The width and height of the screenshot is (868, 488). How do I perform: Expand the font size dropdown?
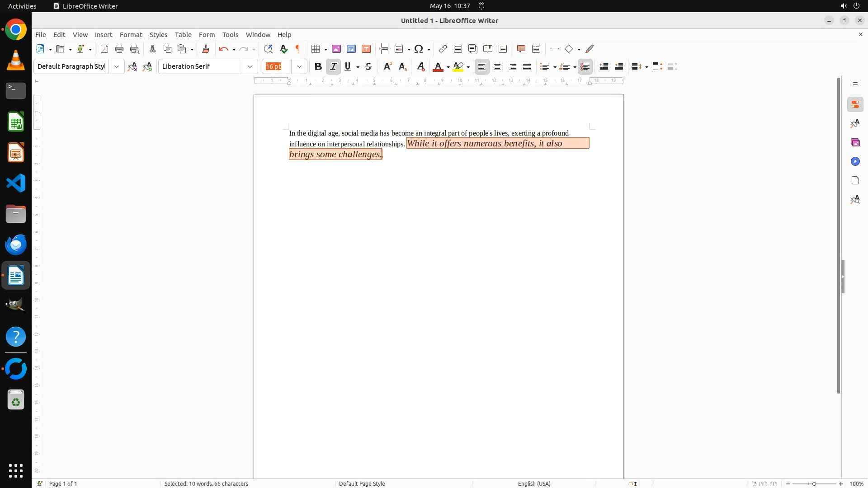299,66
